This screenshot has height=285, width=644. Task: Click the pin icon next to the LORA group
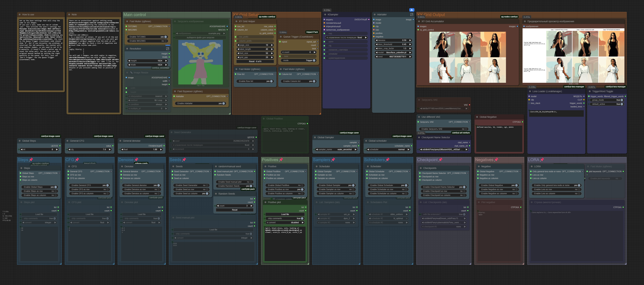542,160
